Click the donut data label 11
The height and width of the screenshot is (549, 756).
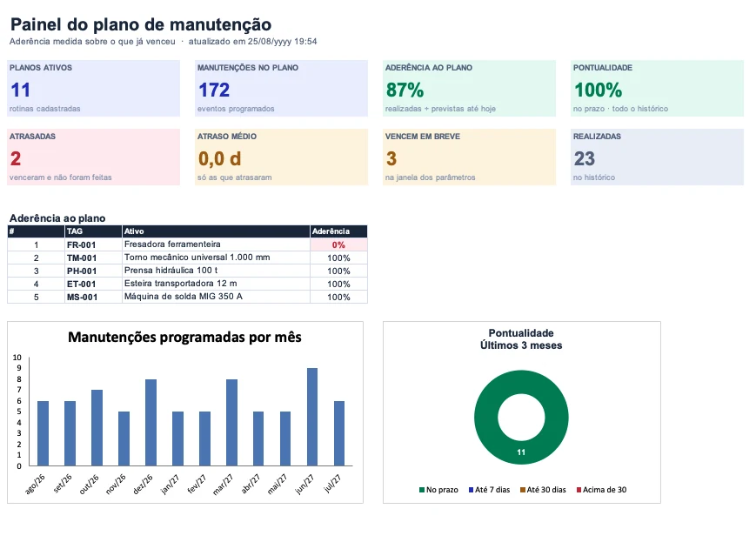click(x=521, y=452)
